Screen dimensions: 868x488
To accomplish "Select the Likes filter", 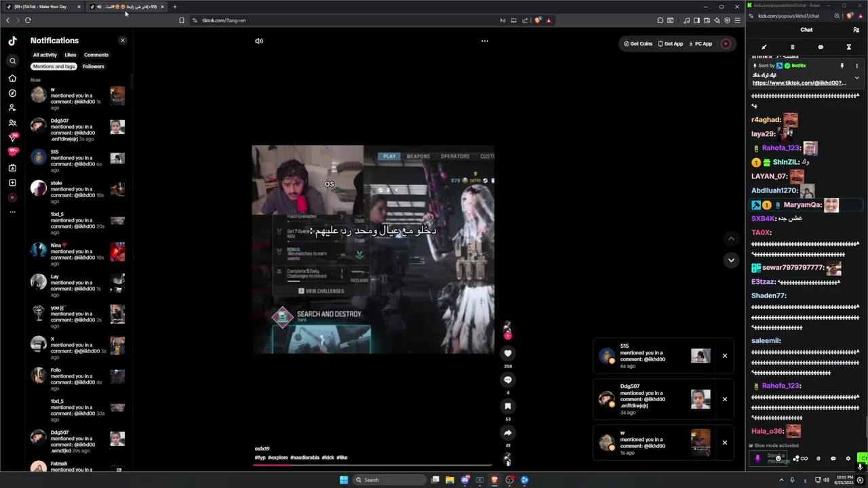I will tap(71, 55).
